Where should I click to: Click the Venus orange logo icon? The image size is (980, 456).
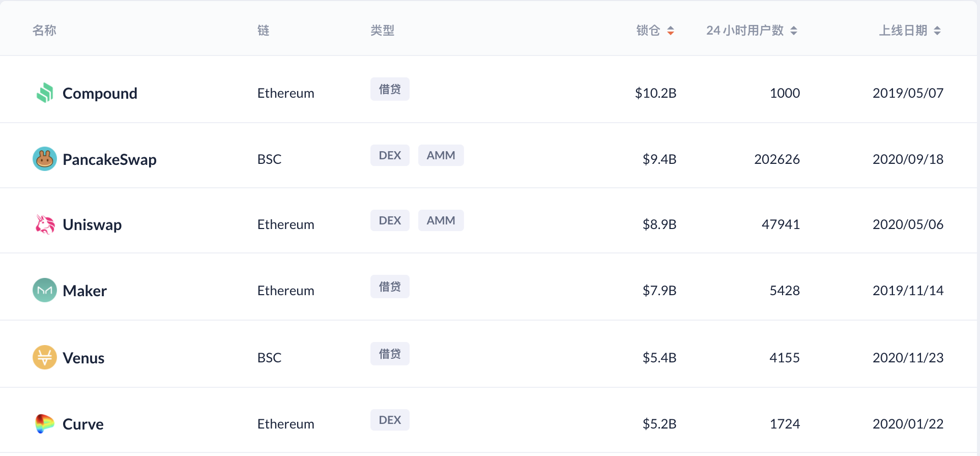45,357
